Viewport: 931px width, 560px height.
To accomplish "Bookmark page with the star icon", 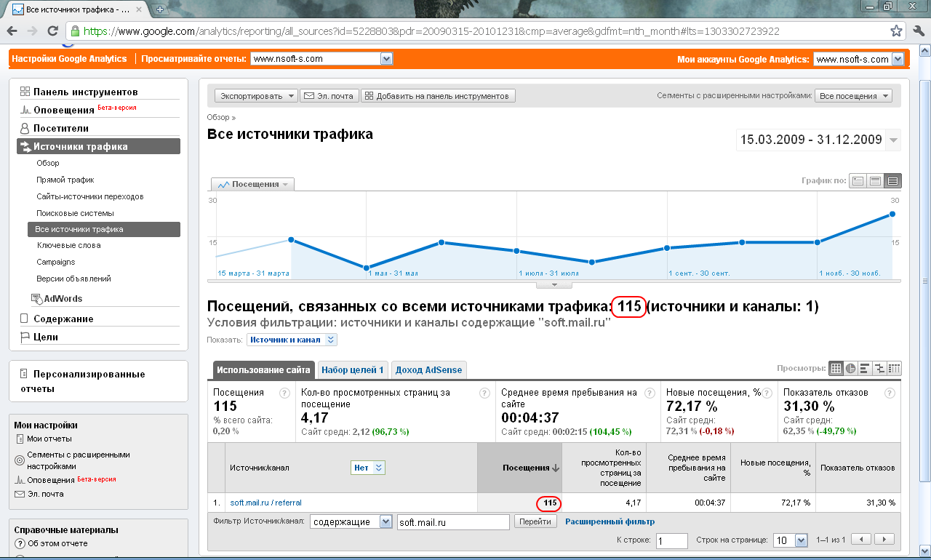I will coord(896,31).
